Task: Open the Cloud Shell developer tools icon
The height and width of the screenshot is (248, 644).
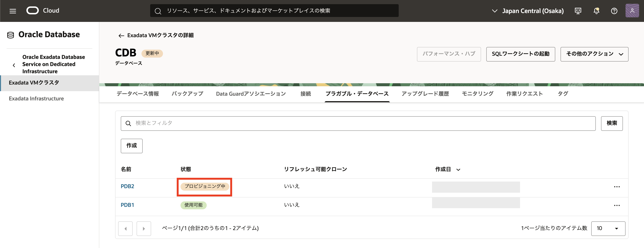Action: click(578, 11)
